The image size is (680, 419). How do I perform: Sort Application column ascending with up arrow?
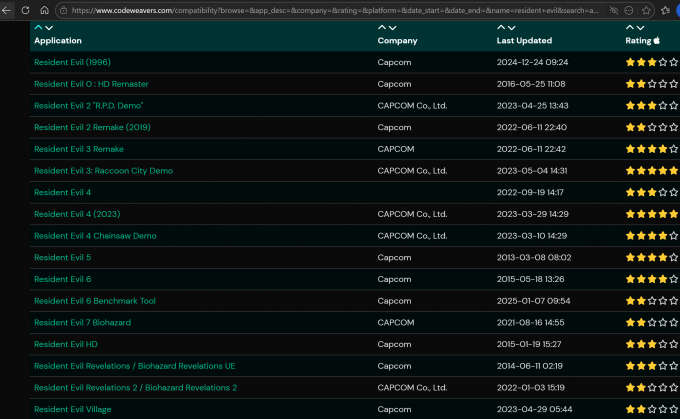coord(38,27)
